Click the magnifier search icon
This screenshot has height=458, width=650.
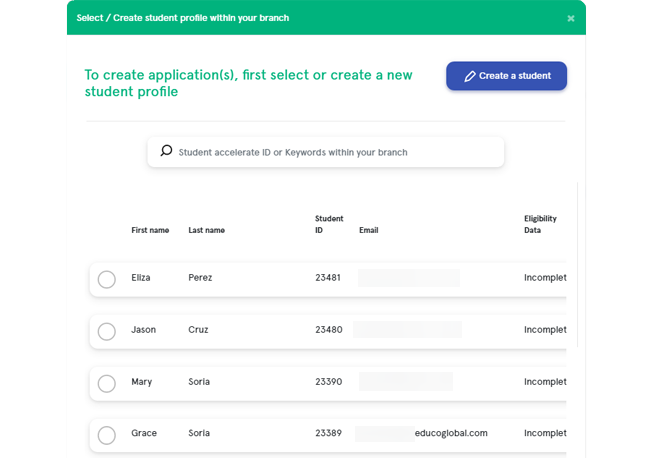click(x=166, y=150)
